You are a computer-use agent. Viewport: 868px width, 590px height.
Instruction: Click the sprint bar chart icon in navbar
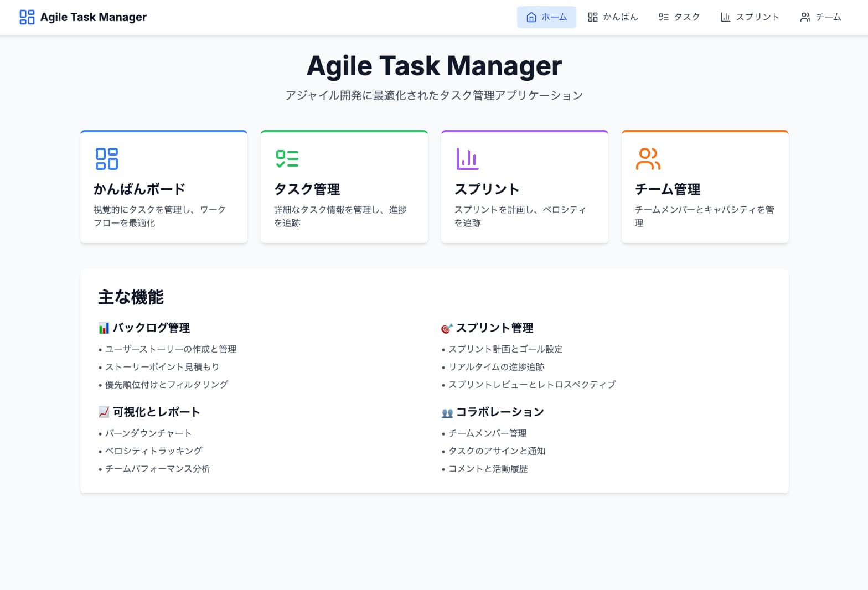tap(725, 17)
